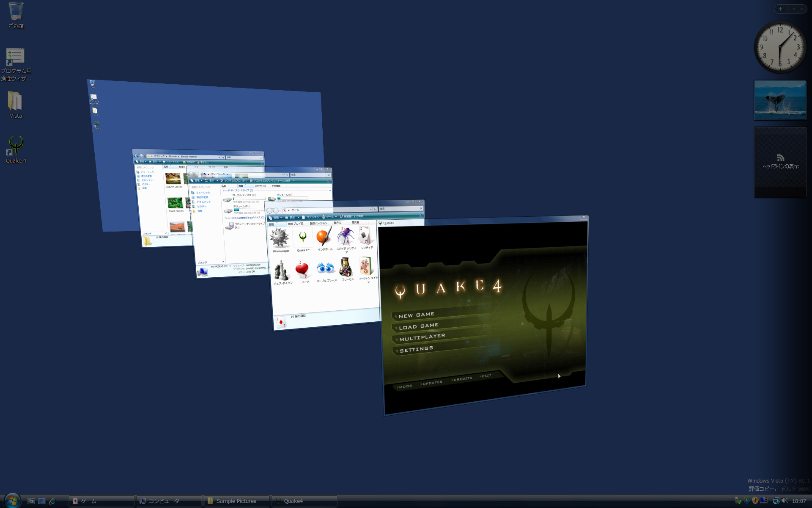
Task: Choose MULTIPLAYER in the Quake 4 menu
Action: (422, 337)
